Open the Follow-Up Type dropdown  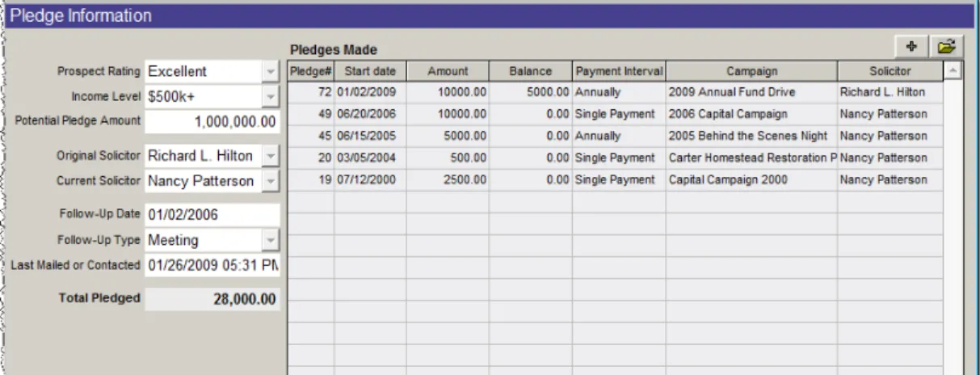tap(271, 240)
